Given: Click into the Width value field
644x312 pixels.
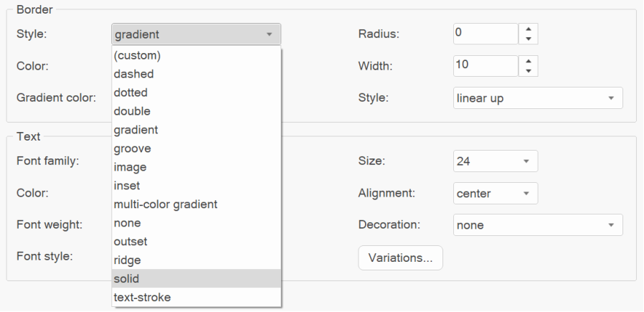Looking at the screenshot, I should (486, 65).
